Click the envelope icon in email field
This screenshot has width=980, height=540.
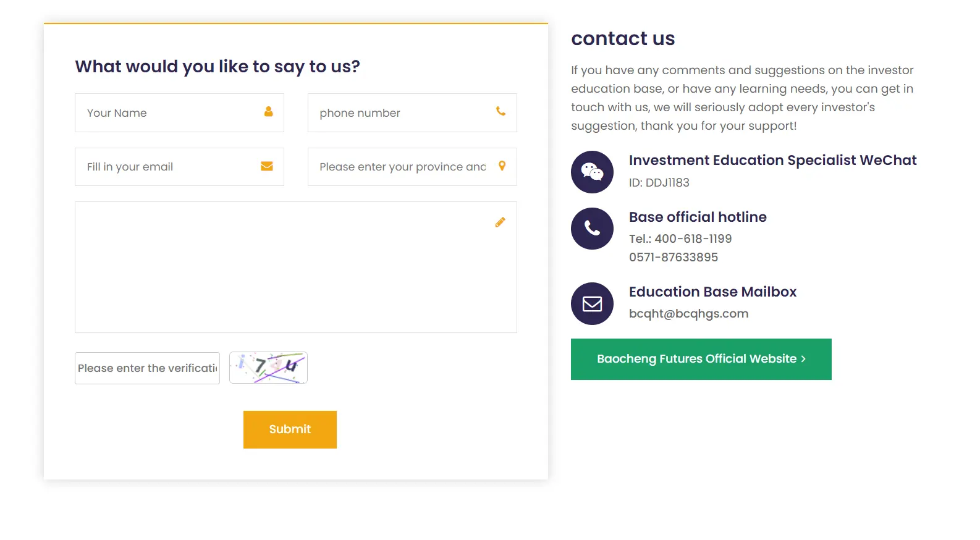(267, 166)
